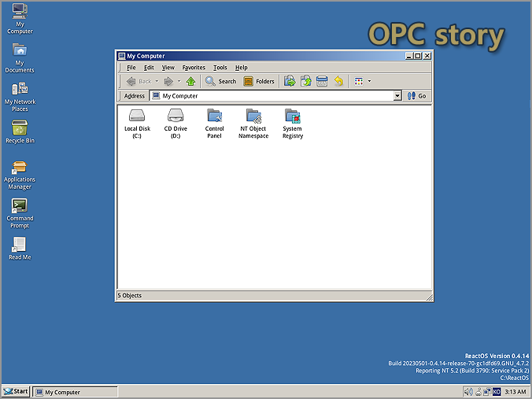Click the safely remove hardware tray icon
The height and width of the screenshot is (399, 532).
(x=478, y=392)
